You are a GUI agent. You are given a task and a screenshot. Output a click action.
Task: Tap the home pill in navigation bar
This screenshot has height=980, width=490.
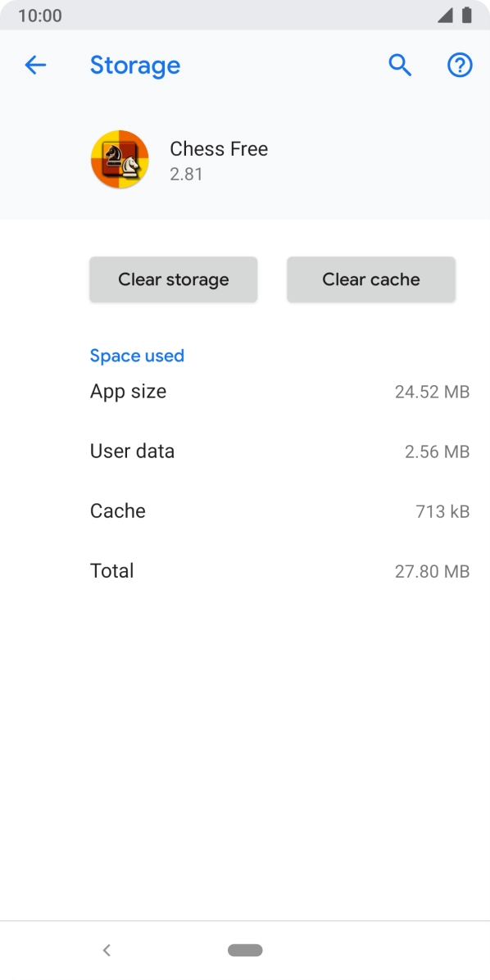(x=245, y=951)
